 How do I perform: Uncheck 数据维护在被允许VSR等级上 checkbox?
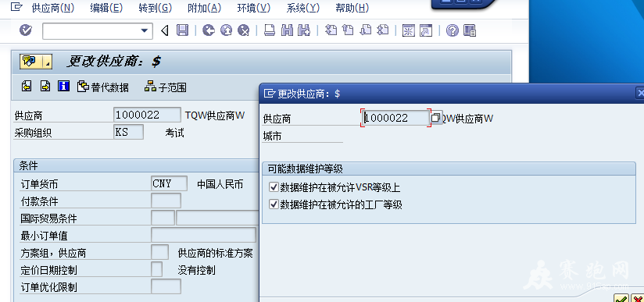click(274, 187)
